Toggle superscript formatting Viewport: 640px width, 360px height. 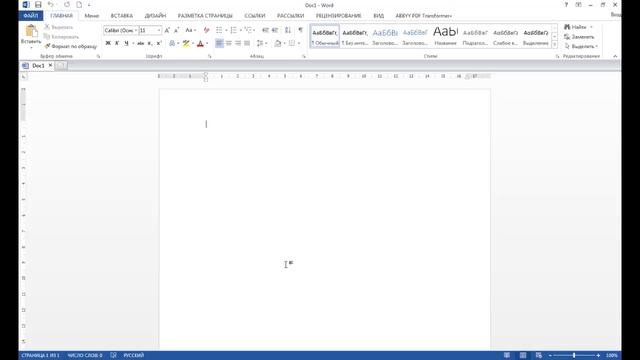click(159, 43)
